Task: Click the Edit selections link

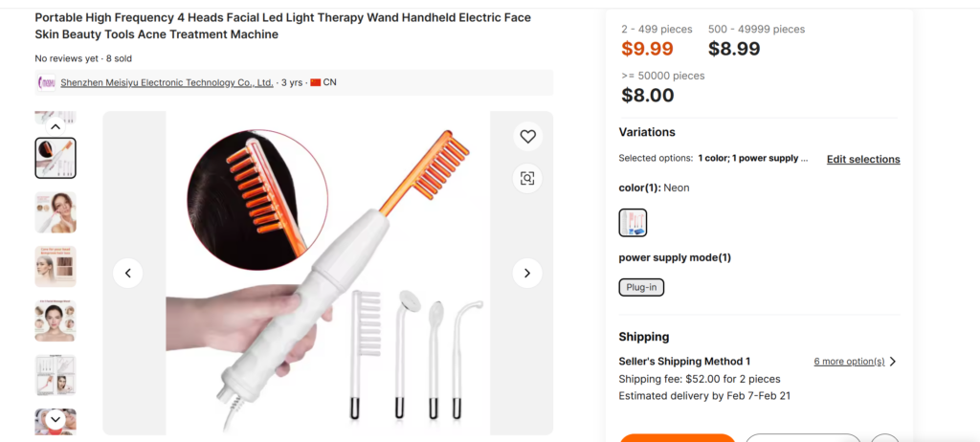Action: click(863, 159)
